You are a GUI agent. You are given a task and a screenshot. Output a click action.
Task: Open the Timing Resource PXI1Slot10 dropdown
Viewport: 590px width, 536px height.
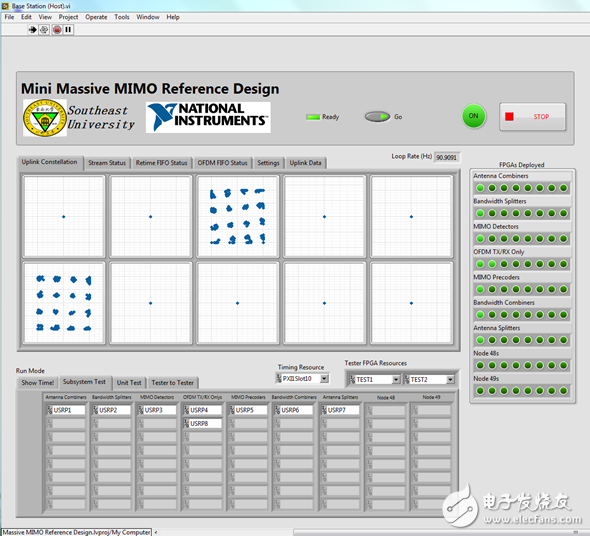324,378
